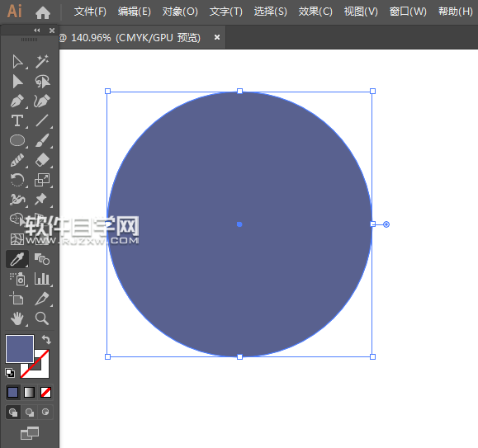Select the Hand tool

coord(17,318)
